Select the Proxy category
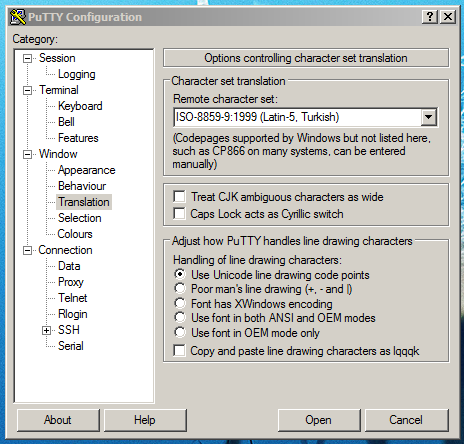Screen dimensions: 464x444 pos(71,282)
